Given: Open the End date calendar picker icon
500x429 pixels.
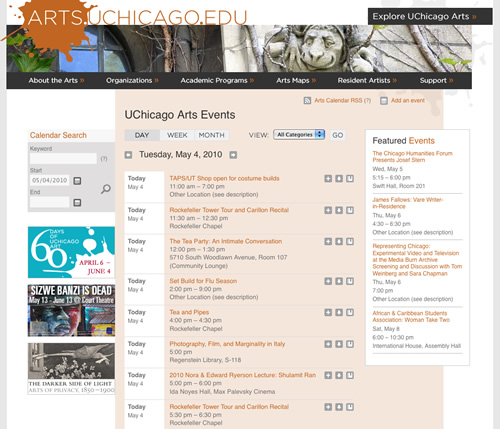Looking at the screenshot, I should coord(77,202).
